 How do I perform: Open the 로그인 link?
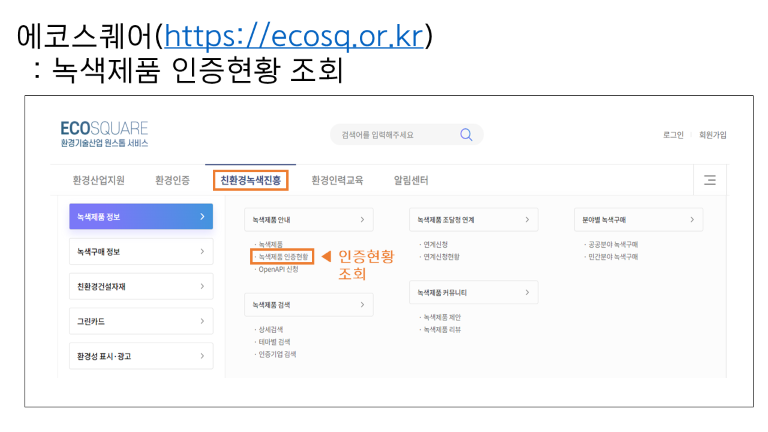point(673,135)
